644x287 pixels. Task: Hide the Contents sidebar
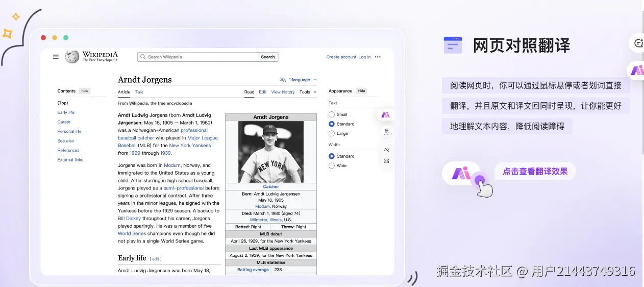click(85, 91)
